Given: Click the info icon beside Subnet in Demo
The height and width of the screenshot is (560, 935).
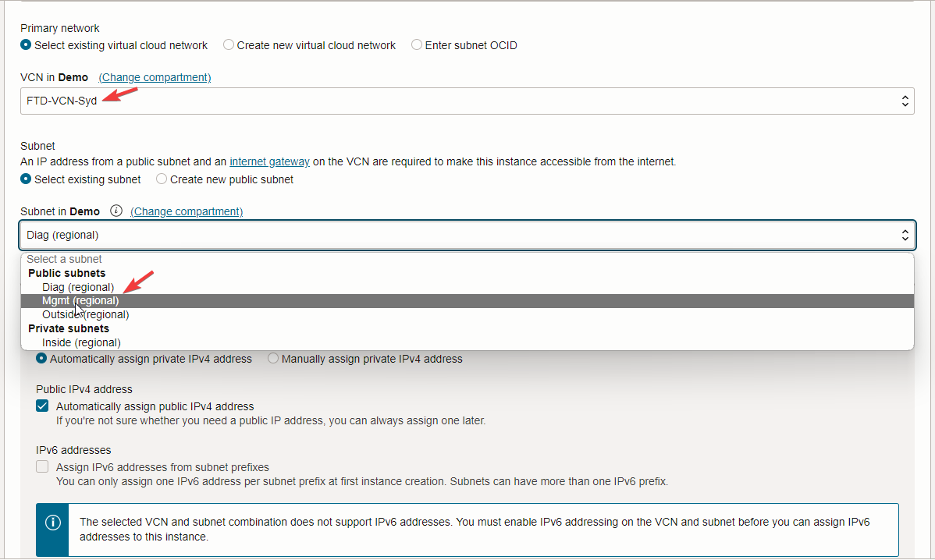Looking at the screenshot, I should click(116, 211).
